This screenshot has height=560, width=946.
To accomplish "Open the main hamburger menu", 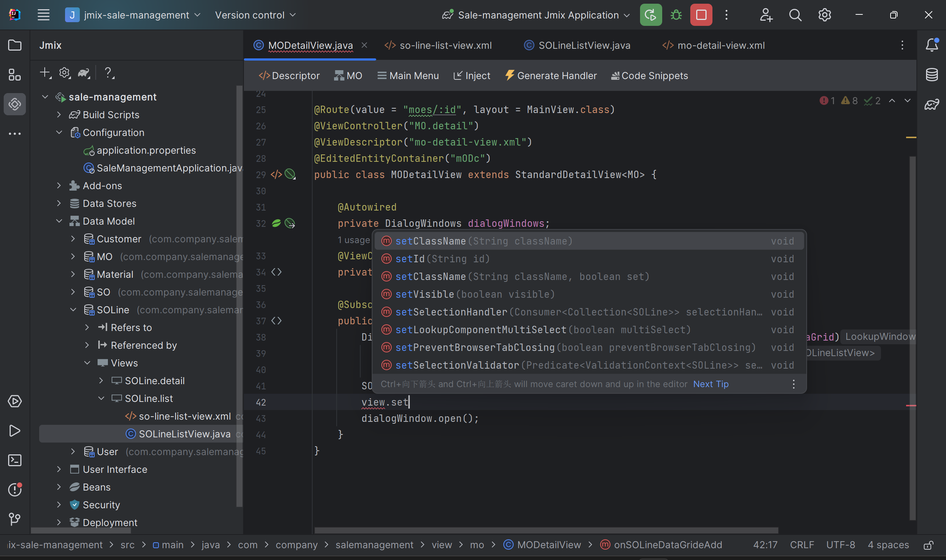I will coord(44,15).
